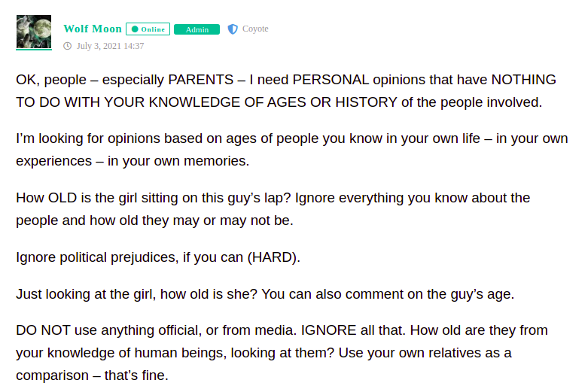Click the phrase "KNOWLEDGE OF AGES OR HISTORY"
Screen dimensions: 588x392
pyautogui.click(x=273, y=102)
